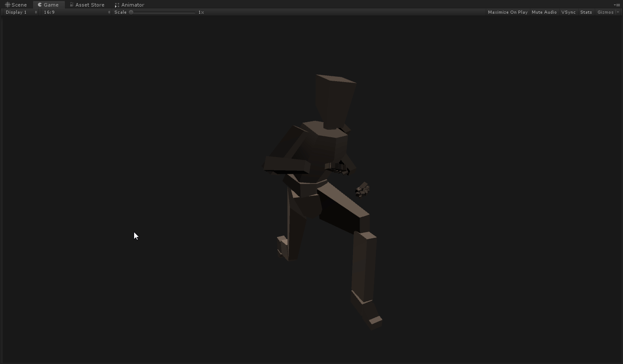The height and width of the screenshot is (364, 623).
Task: Toggle Maximize On Play
Action: tap(507, 12)
